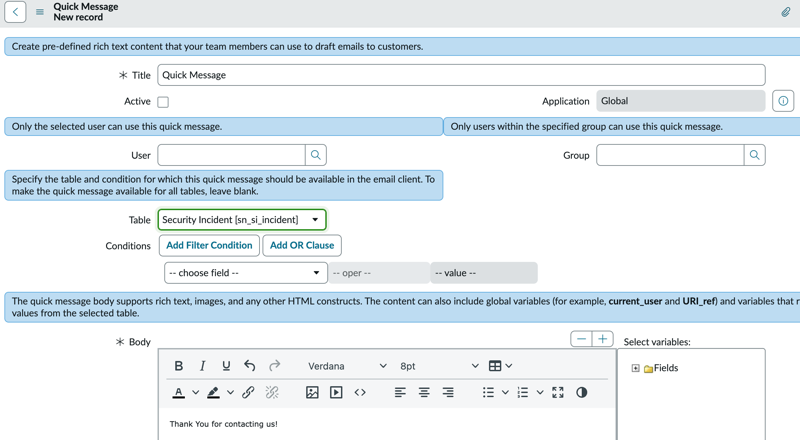
Task: Open the hamburger context menu icon
Action: coord(40,12)
